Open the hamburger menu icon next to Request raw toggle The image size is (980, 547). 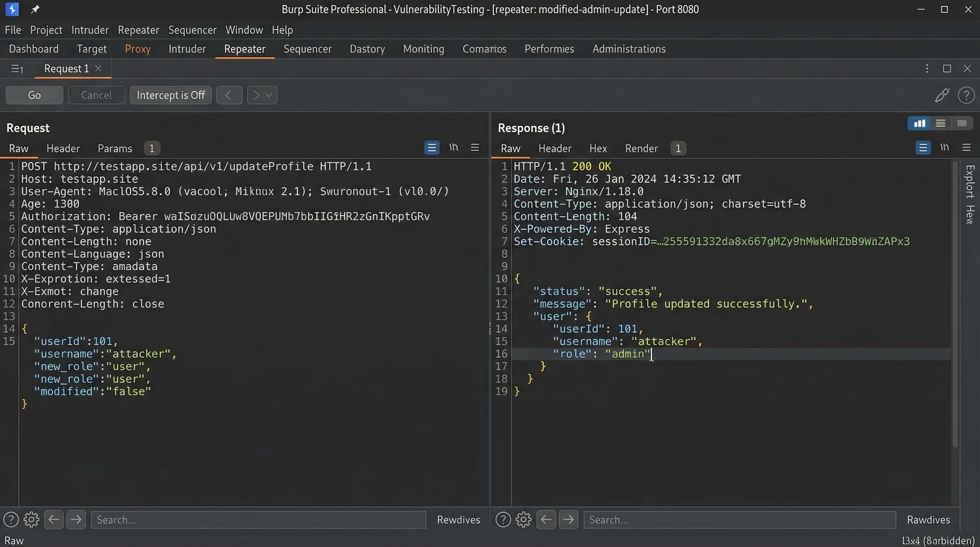point(475,147)
